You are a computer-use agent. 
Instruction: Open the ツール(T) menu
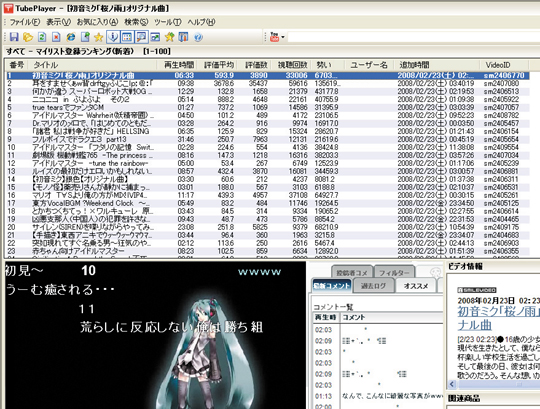pos(168,22)
